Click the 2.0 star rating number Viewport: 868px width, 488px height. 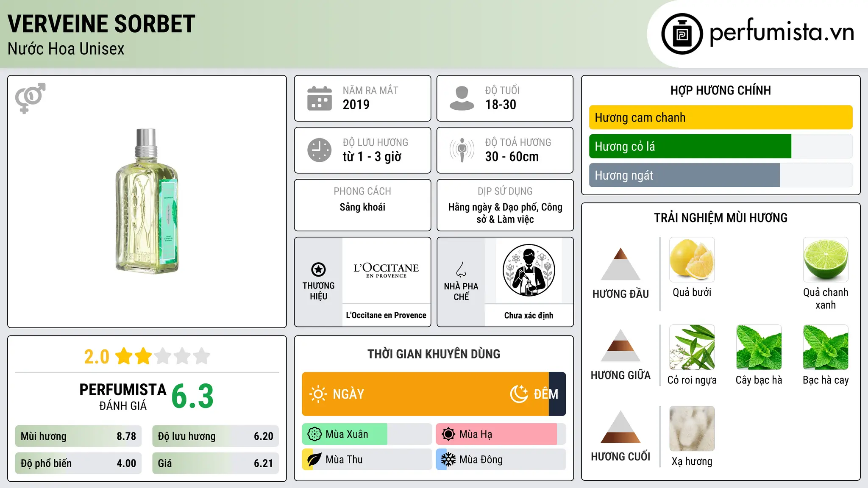(97, 357)
